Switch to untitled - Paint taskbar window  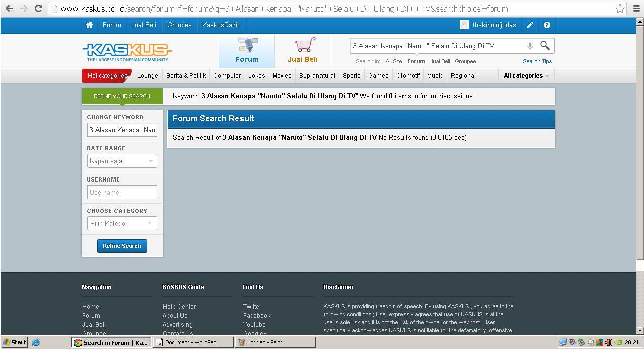(276, 342)
